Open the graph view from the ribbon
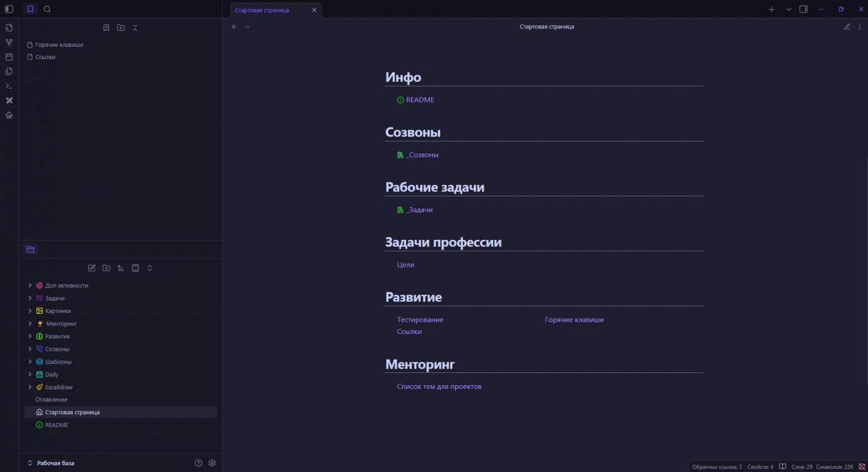Image resolution: width=868 pixels, height=472 pixels. point(9,42)
